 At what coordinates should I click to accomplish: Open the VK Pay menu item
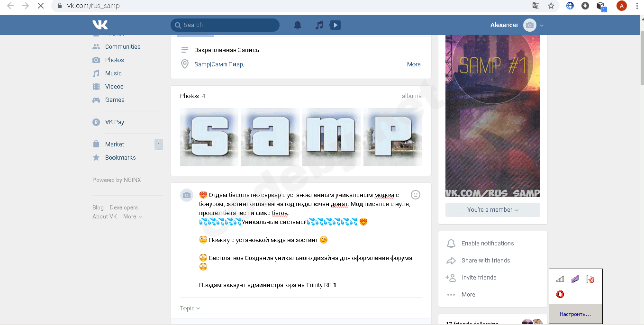click(x=115, y=122)
